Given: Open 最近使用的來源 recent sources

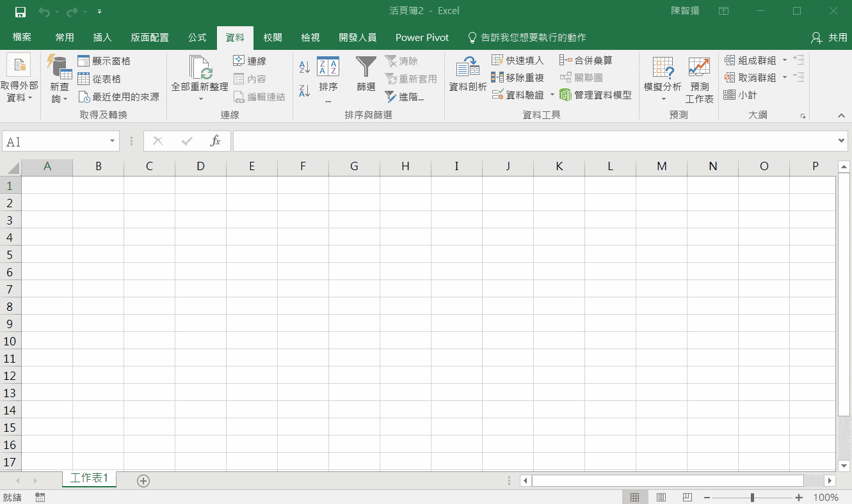Looking at the screenshot, I should coord(118,97).
